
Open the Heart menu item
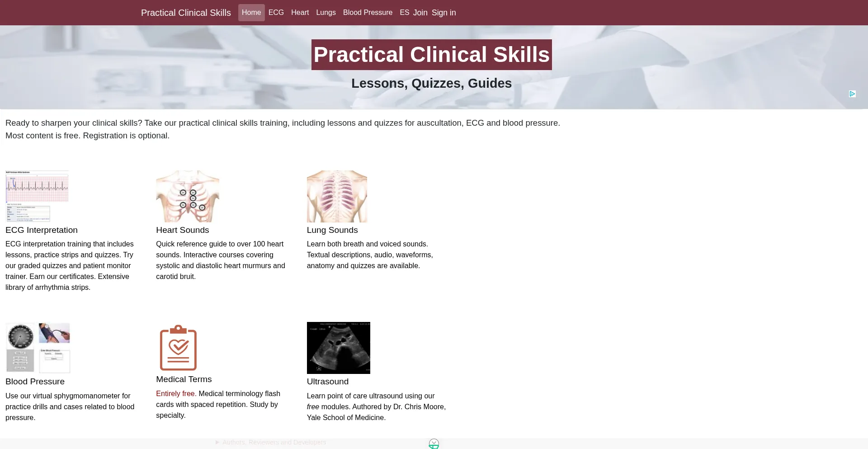tap(300, 12)
